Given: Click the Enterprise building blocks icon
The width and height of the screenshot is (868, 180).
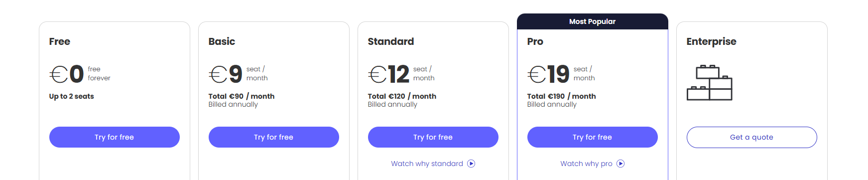Looking at the screenshot, I should [x=710, y=83].
